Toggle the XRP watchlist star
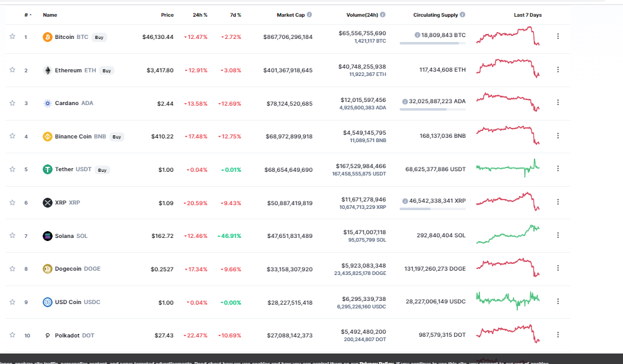 click(12, 203)
